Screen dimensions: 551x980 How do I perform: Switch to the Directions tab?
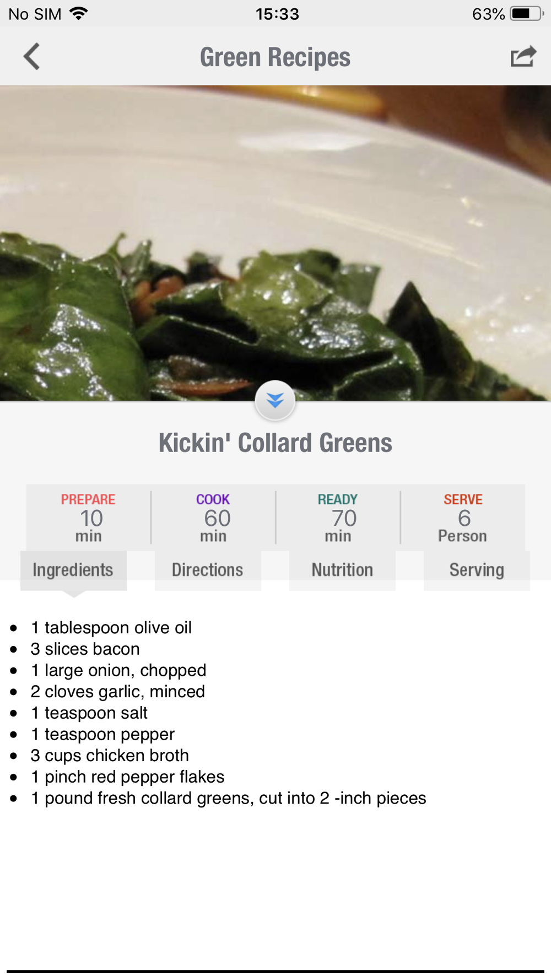pos(208,570)
